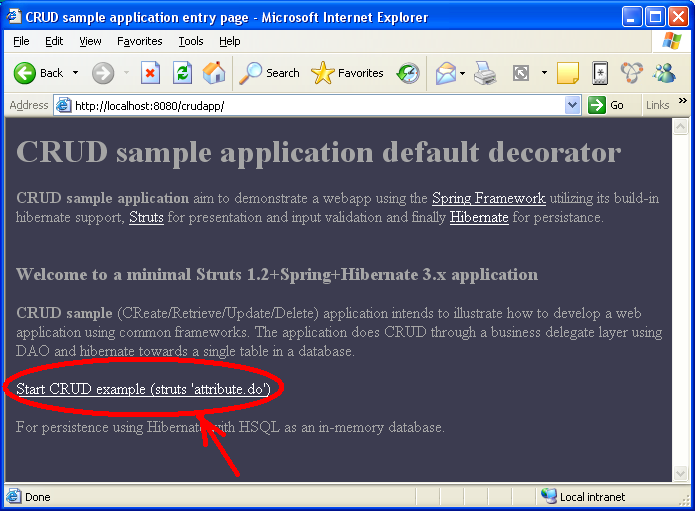695x511 pixels.
Task: Open the Spring Framework link
Action: 488,198
